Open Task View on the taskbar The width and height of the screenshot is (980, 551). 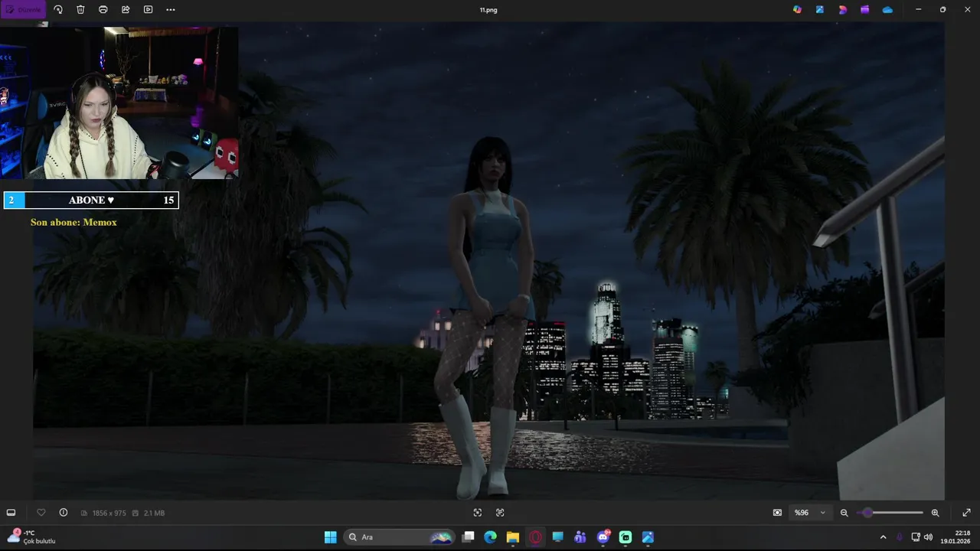click(x=468, y=537)
